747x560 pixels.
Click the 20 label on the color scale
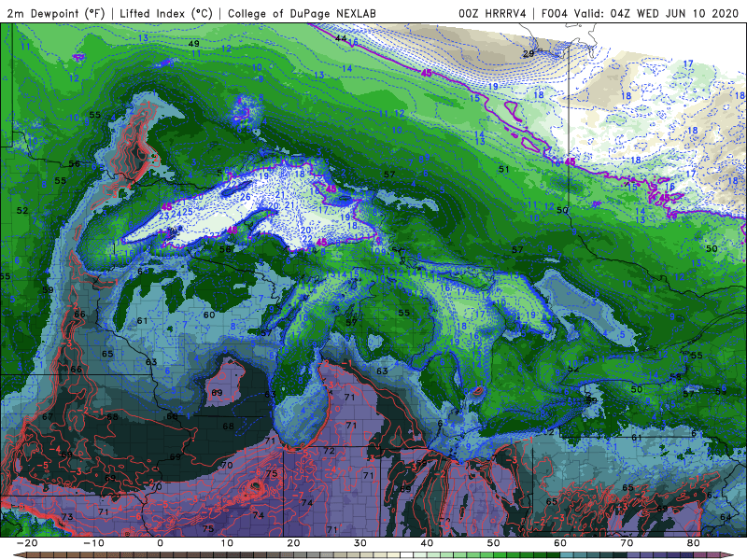[x=293, y=543]
